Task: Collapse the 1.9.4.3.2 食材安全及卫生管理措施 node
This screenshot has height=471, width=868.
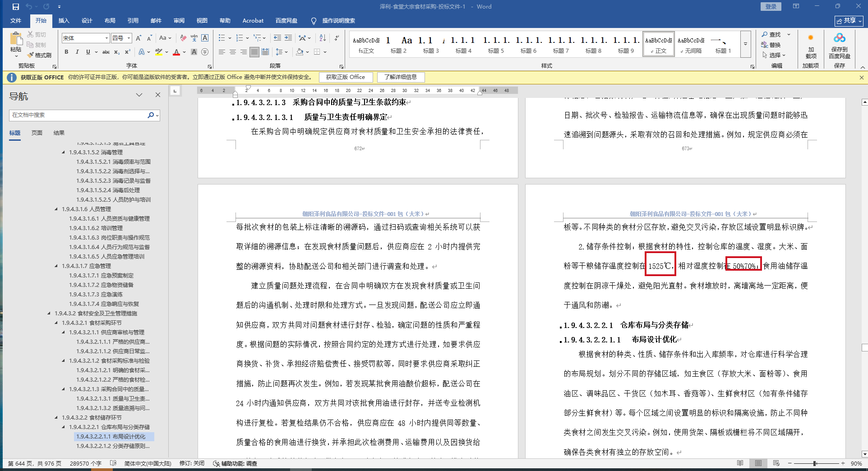Action: pyautogui.click(x=49, y=314)
